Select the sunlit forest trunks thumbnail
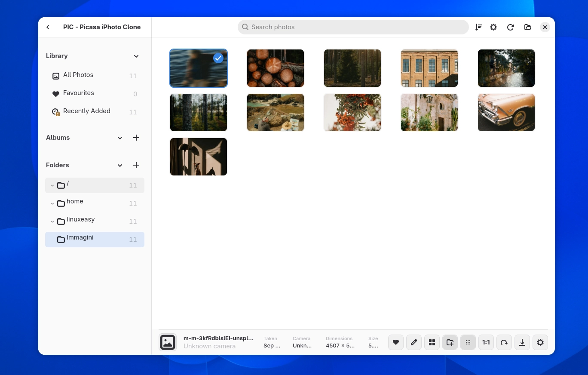This screenshot has height=375, width=588. coord(199,112)
